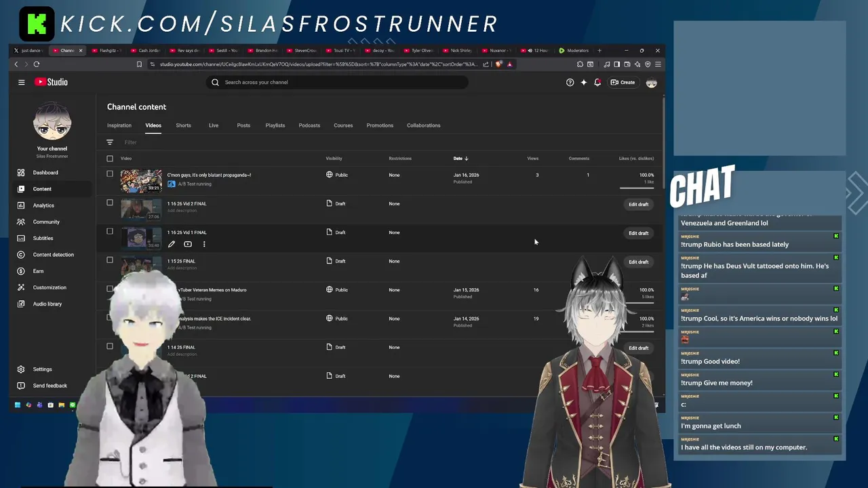This screenshot has height=488, width=868.
Task: Switch to the Shorts tab
Action: [183, 125]
